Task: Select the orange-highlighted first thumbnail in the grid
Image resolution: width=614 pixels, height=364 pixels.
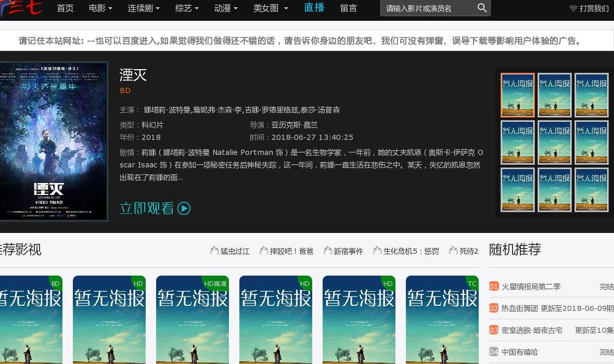Action: point(518,95)
